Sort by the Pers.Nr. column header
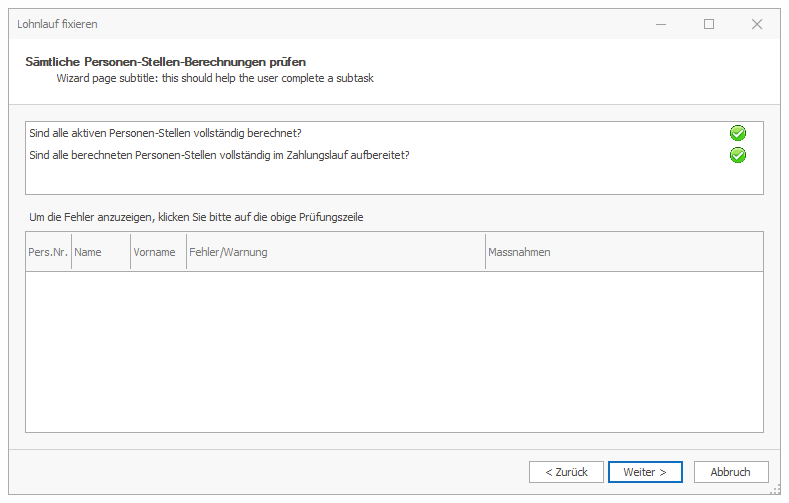This screenshot has width=789, height=503. [x=48, y=252]
